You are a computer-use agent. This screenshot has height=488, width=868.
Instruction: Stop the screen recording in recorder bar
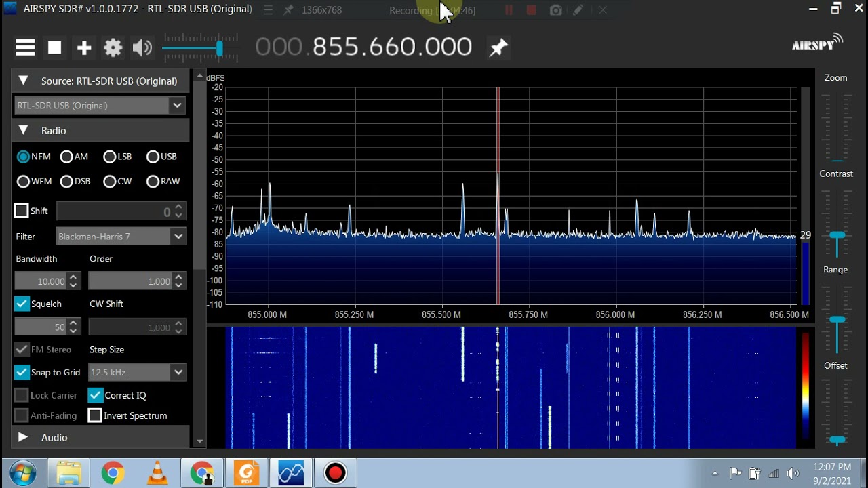532,10
